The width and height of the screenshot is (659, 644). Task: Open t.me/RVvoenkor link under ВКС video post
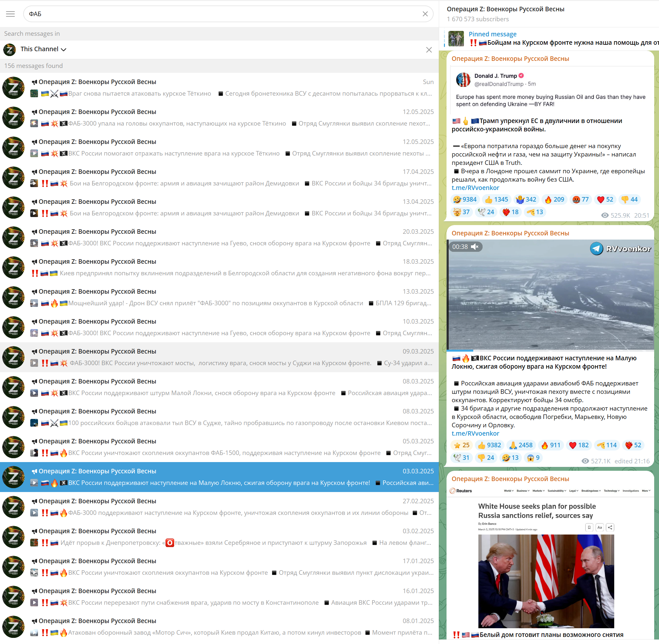pos(475,433)
